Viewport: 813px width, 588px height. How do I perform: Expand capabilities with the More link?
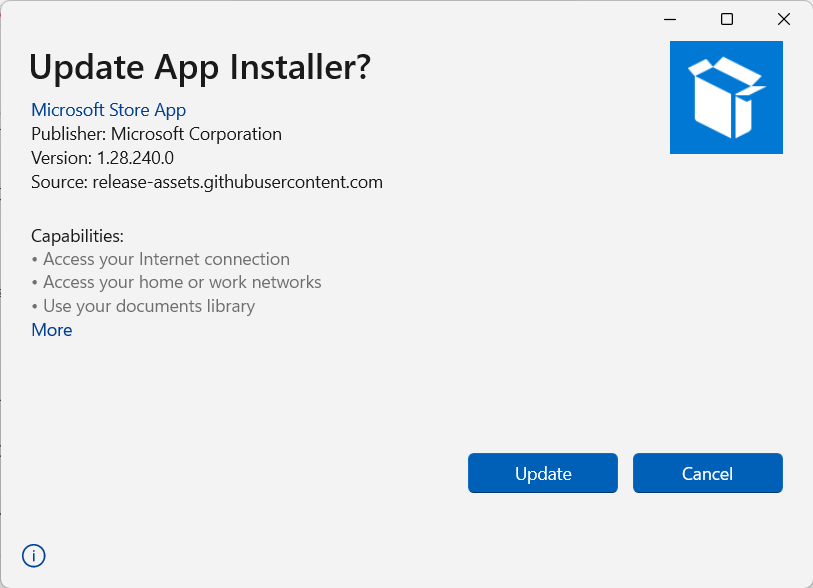pos(51,330)
